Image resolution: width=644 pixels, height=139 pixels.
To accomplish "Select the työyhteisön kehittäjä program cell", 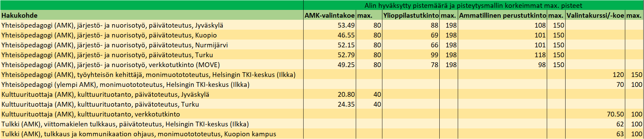I will tap(152, 75).
